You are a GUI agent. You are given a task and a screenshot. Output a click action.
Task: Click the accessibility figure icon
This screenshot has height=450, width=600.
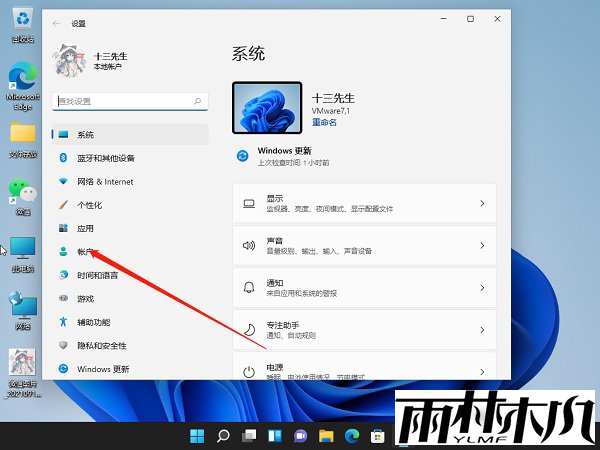(x=64, y=322)
